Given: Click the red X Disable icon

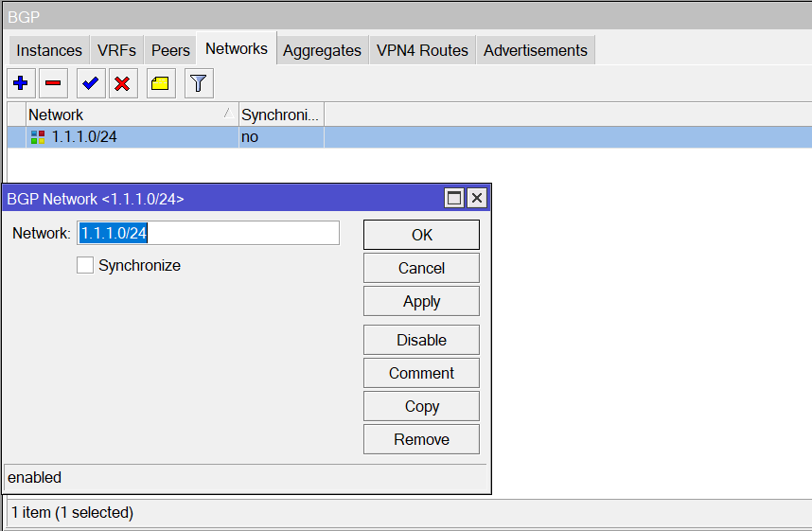Looking at the screenshot, I should pos(122,83).
